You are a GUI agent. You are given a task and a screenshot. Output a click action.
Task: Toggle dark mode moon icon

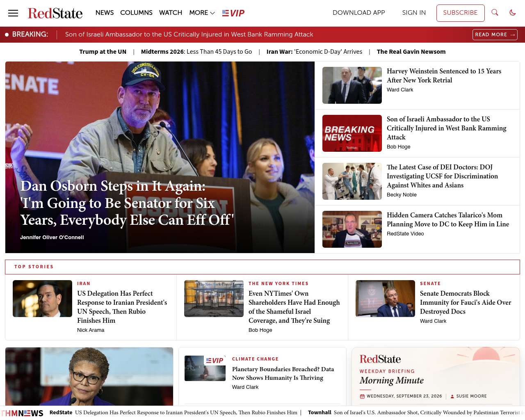(513, 13)
